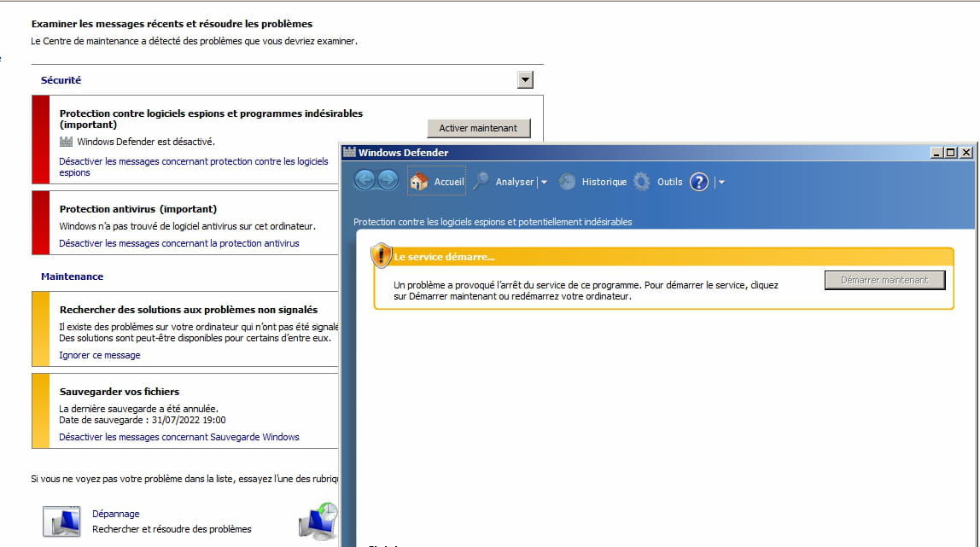Click the recovery computer icon beside Dépannage
980x547 pixels.
318,521
